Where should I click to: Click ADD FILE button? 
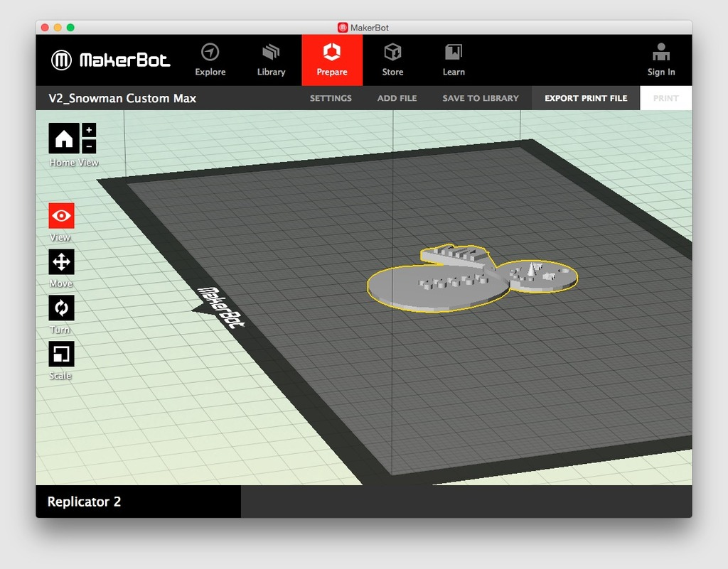397,98
